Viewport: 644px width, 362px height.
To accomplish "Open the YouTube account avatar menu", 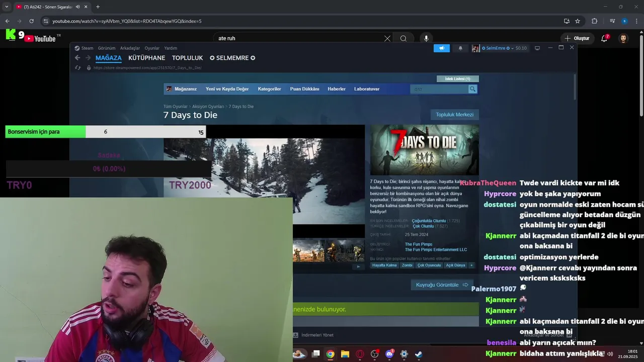I will click(623, 38).
